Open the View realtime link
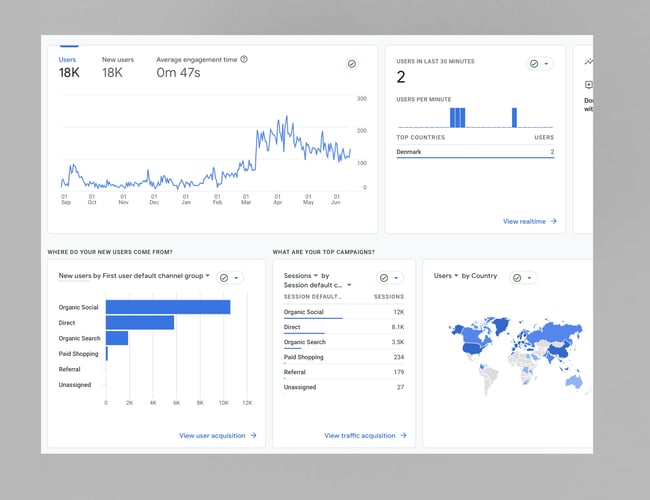 click(x=524, y=221)
